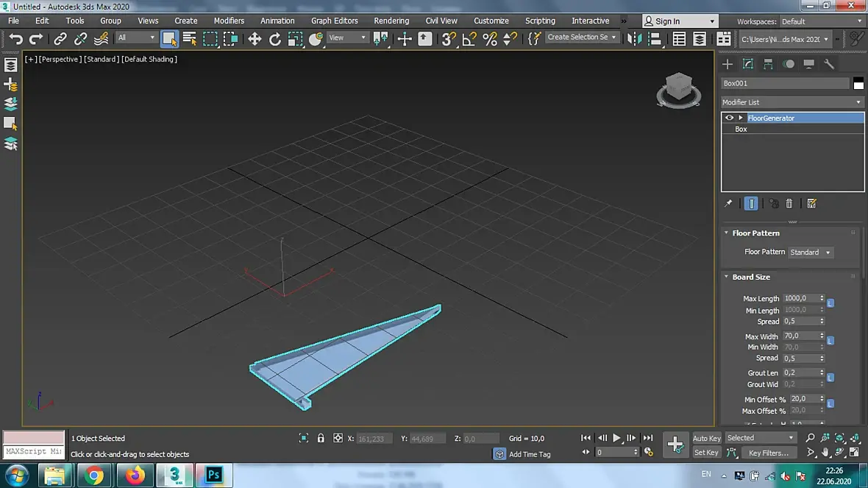
Task: Toggle the 3D Snaps icon
Action: click(x=449, y=39)
